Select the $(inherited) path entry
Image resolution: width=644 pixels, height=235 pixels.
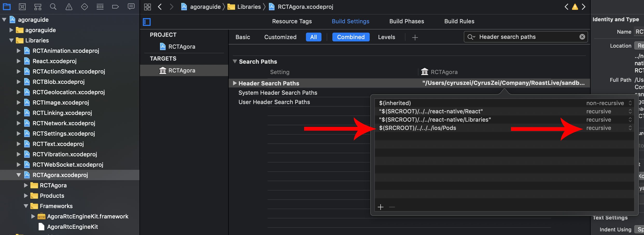[395, 103]
